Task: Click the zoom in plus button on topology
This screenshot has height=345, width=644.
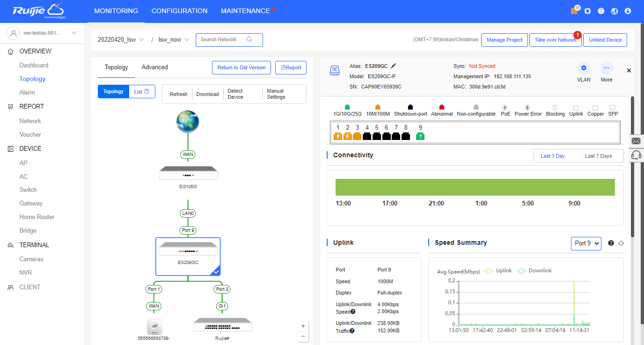Action: [303, 326]
